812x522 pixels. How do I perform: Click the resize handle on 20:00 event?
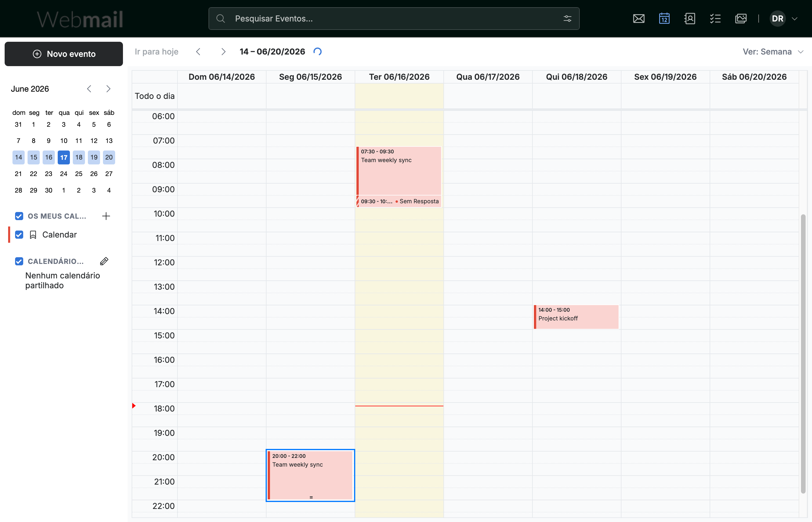click(311, 497)
